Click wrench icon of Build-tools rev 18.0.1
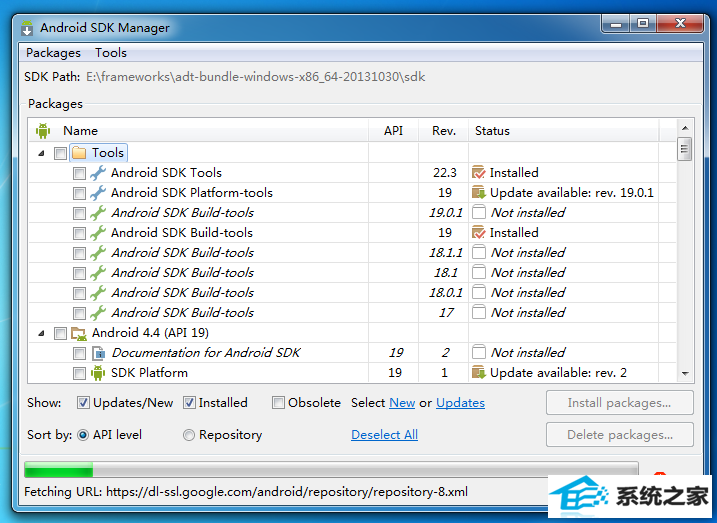Screen dimensions: 717x523 pos(98,293)
